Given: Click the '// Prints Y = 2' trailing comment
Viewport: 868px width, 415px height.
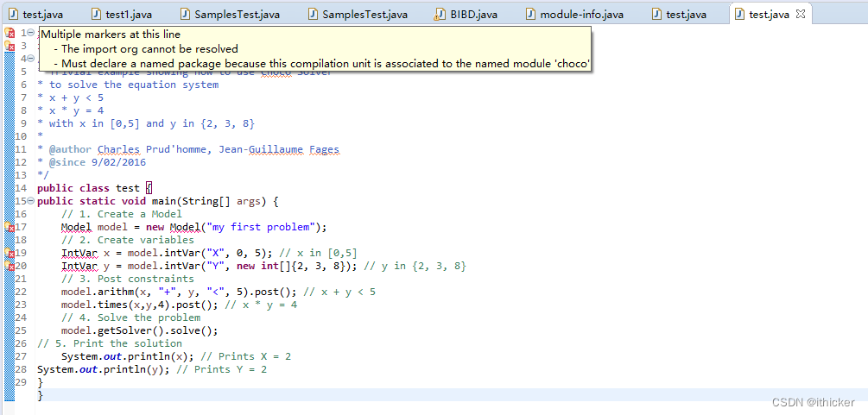Looking at the screenshot, I should pos(221,369).
